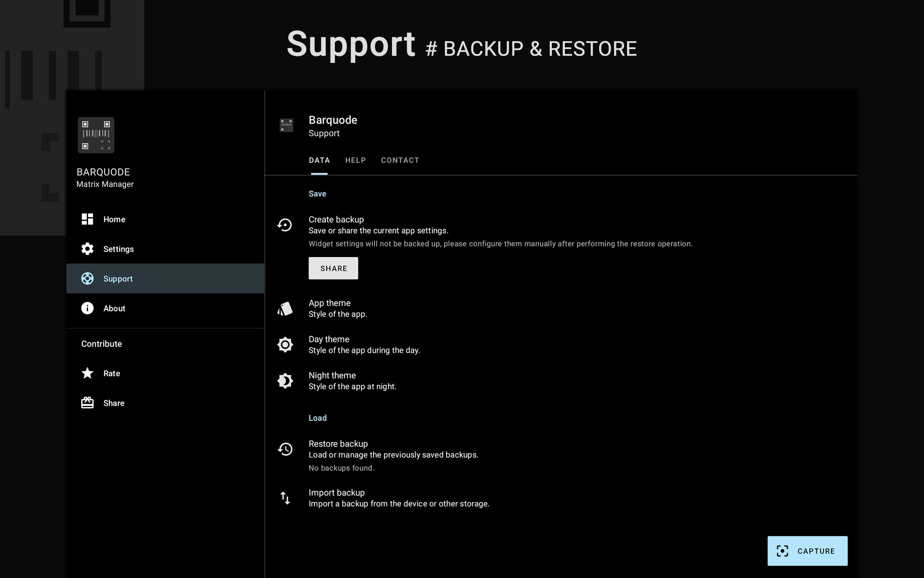Screen dimensions: 924x578
Task: Open the CONTACT tab
Action: pos(400,160)
